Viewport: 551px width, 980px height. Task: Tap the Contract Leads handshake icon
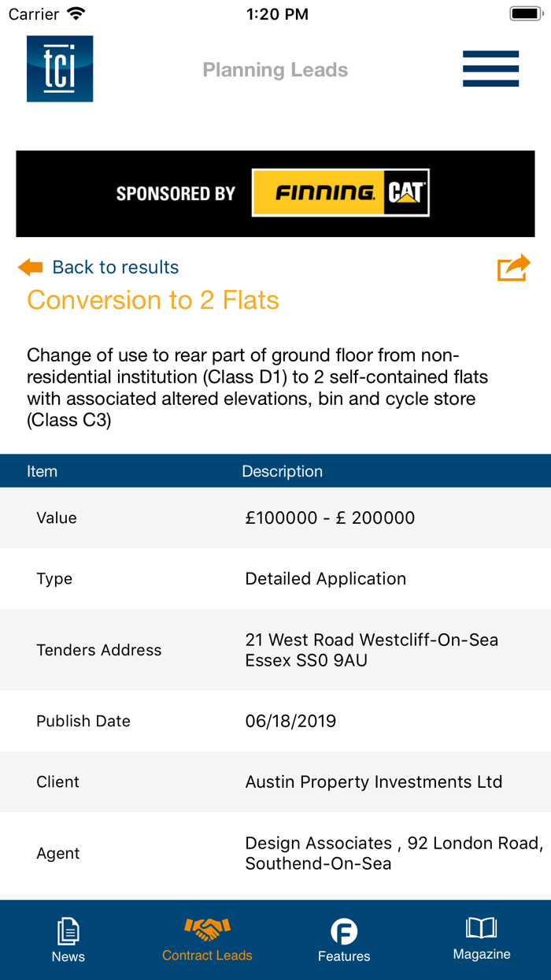[x=206, y=929]
